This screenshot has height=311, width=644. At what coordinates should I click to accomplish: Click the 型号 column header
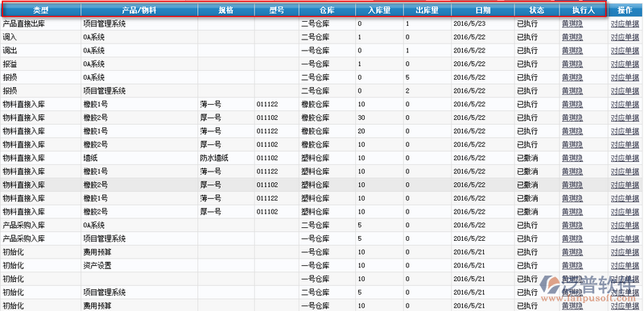(276, 10)
